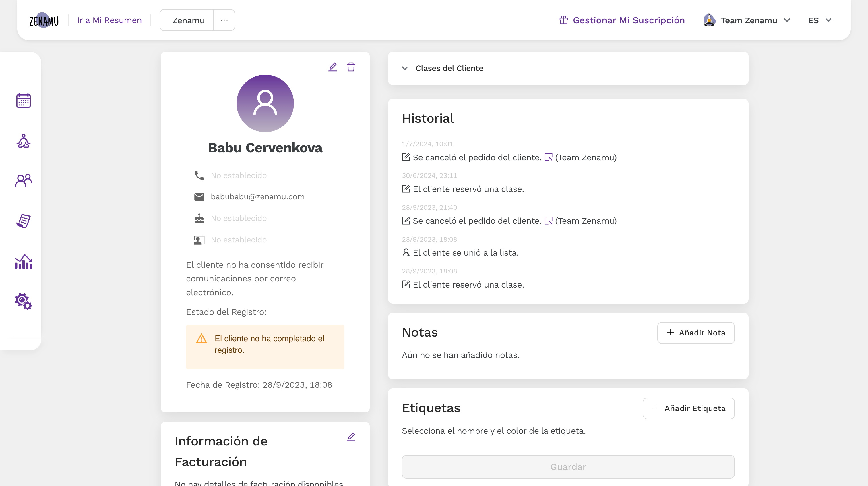Click the Etiquetas heading

point(431,408)
